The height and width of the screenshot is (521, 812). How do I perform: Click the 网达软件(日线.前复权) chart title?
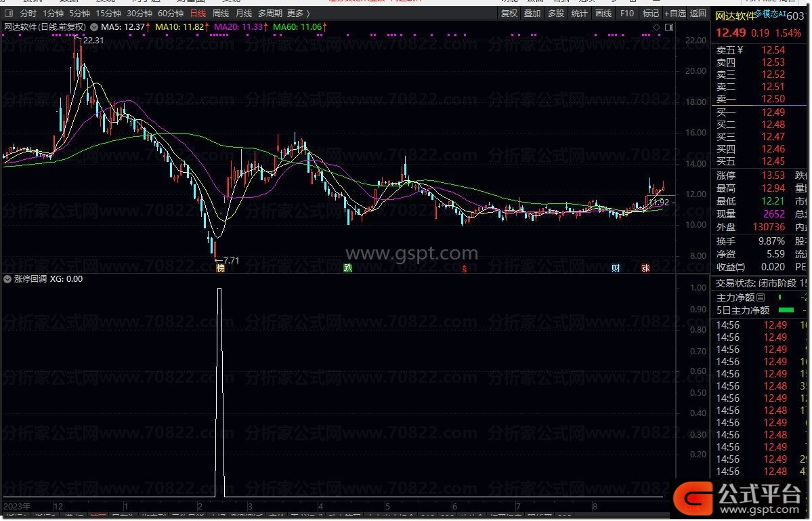point(45,27)
